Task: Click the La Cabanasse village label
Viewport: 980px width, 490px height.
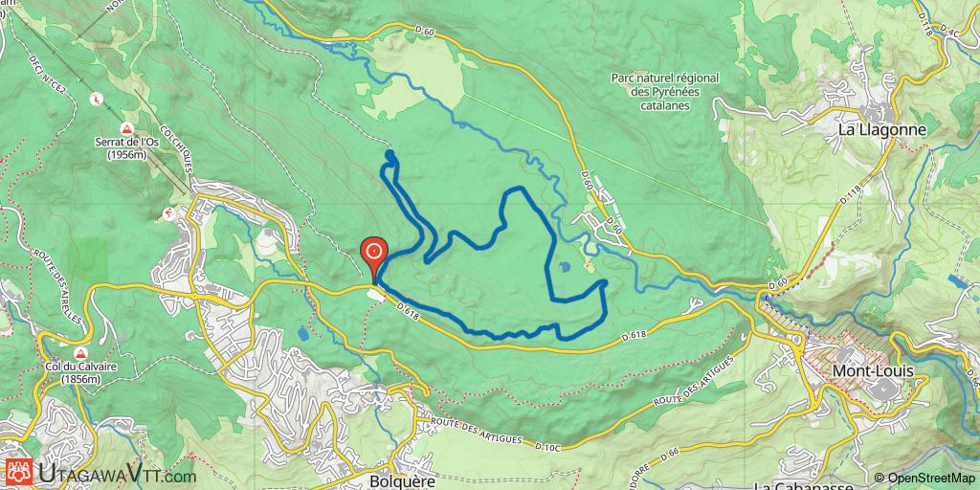Action: click(x=805, y=485)
